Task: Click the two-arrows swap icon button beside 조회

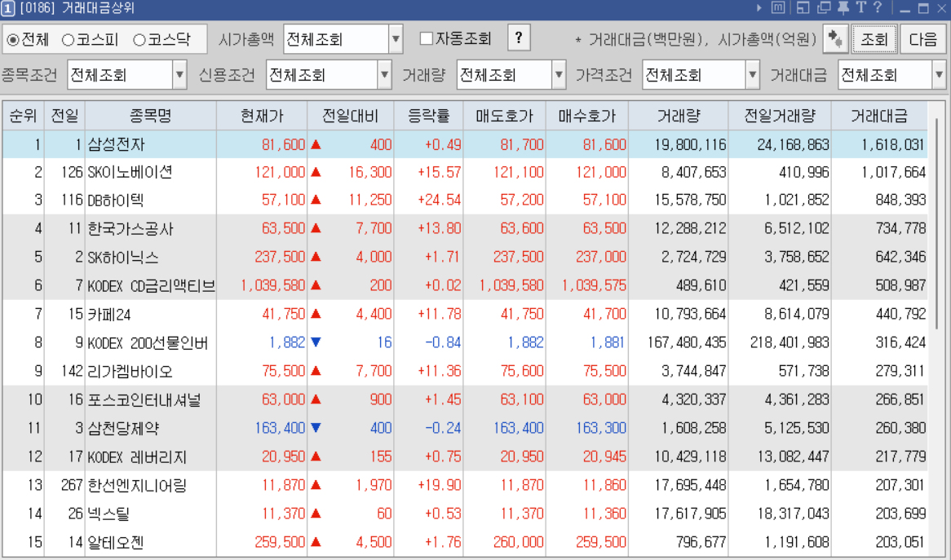Action: tap(835, 39)
